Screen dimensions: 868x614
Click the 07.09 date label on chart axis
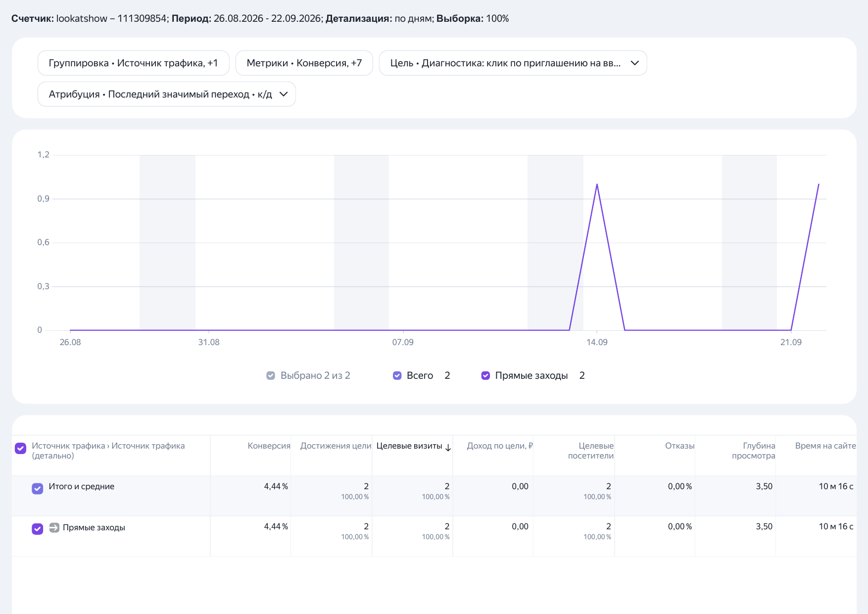(x=403, y=342)
